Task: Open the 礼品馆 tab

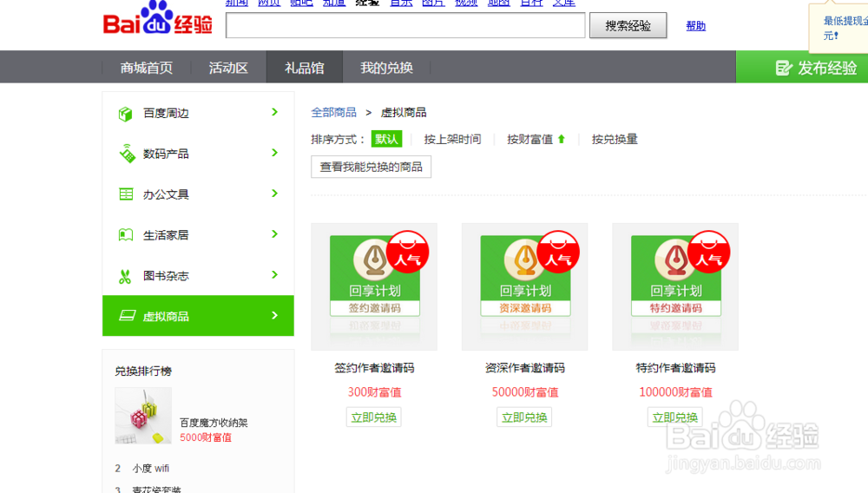Action: (x=305, y=68)
